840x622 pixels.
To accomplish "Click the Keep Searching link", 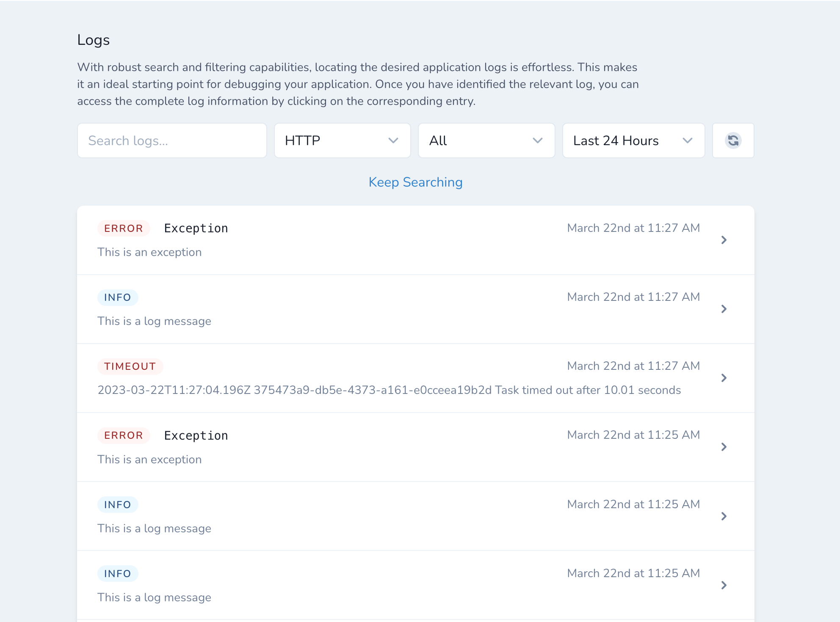I will click(x=415, y=182).
